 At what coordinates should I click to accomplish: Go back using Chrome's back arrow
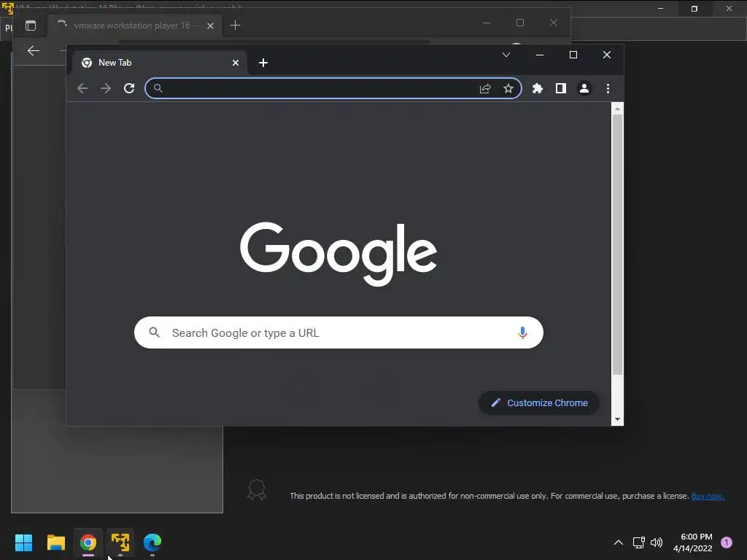tap(82, 88)
